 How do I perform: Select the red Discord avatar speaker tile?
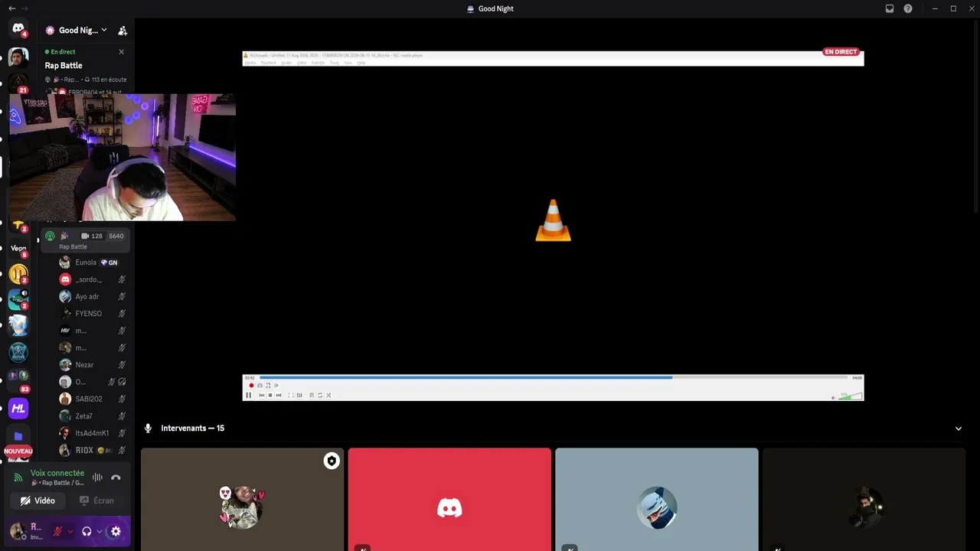449,500
